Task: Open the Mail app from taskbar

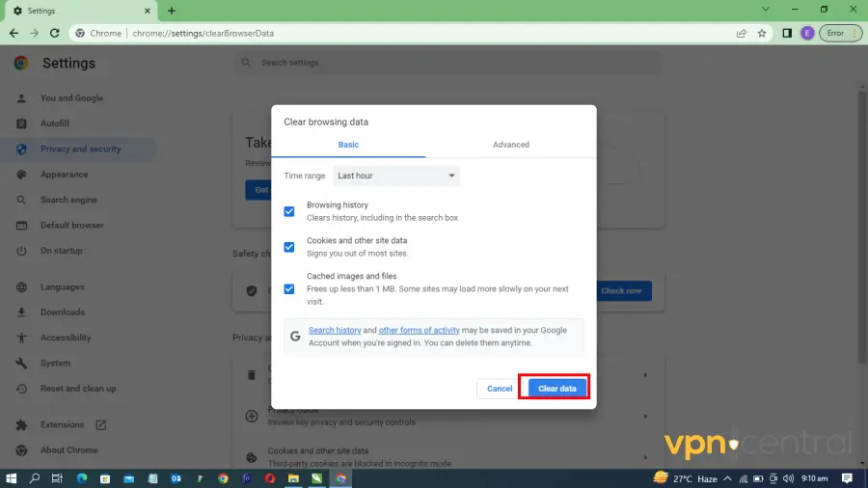Action: click(x=129, y=478)
